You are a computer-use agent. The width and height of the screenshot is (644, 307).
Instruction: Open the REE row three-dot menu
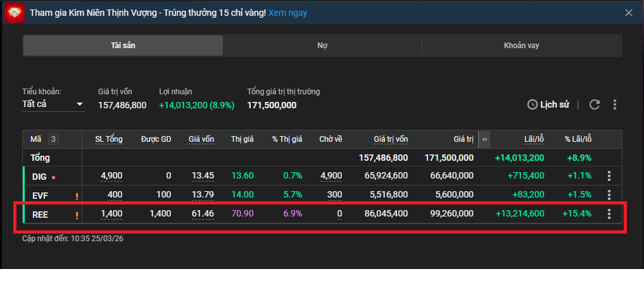[x=609, y=214]
